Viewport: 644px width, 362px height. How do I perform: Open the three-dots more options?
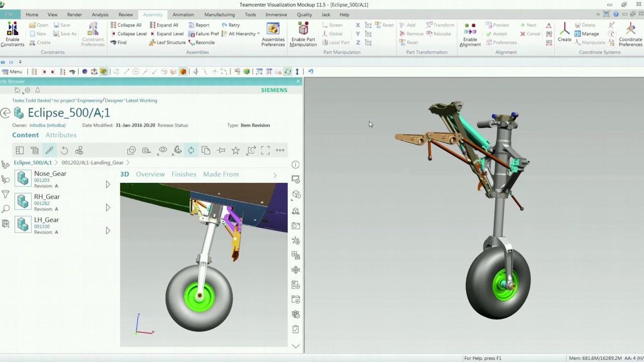click(280, 150)
